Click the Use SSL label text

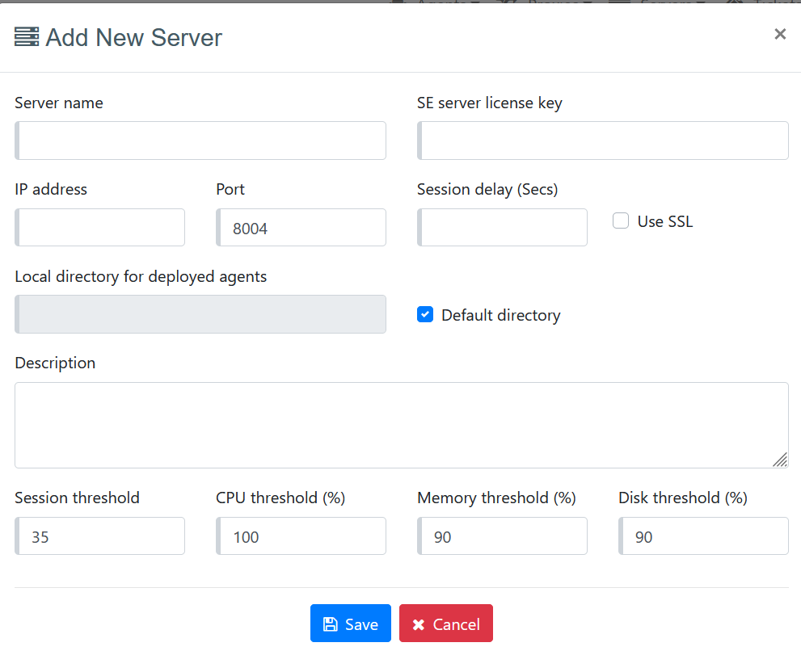(x=664, y=221)
